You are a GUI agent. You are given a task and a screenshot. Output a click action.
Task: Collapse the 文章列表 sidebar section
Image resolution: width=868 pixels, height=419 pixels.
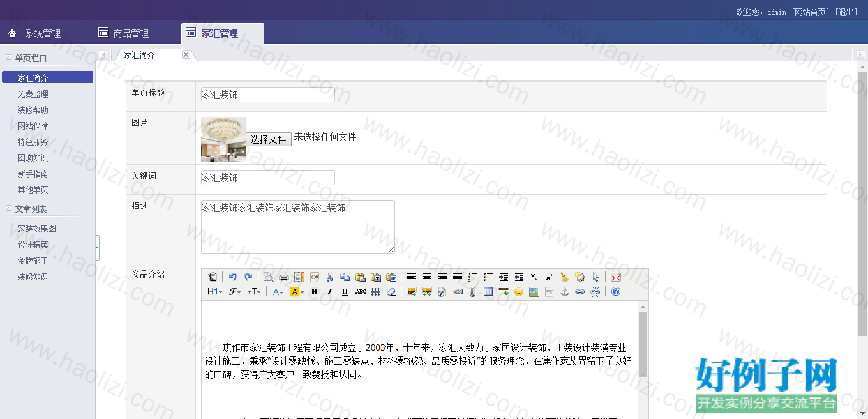(8, 208)
